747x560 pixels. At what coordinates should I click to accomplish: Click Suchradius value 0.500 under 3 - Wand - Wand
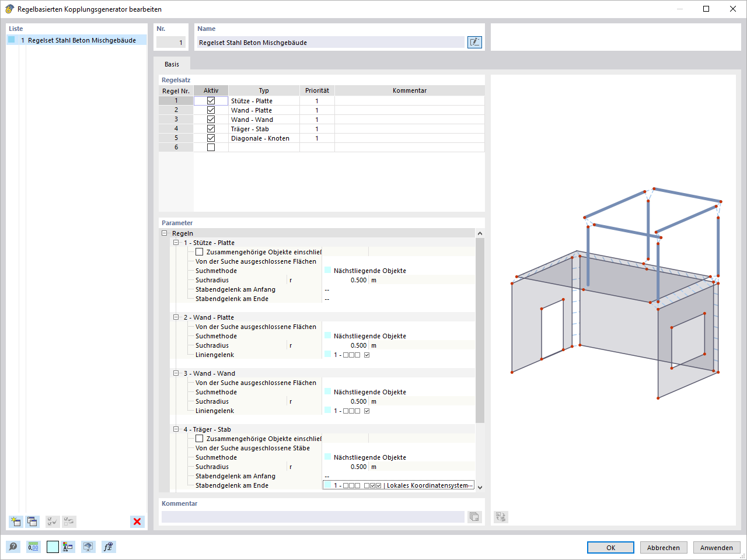click(x=358, y=401)
